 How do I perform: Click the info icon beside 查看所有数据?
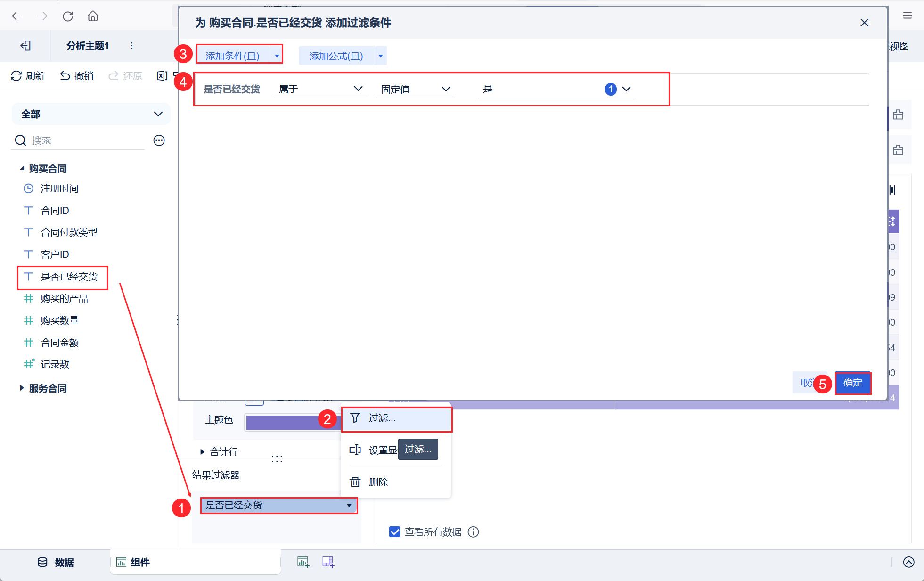click(473, 532)
